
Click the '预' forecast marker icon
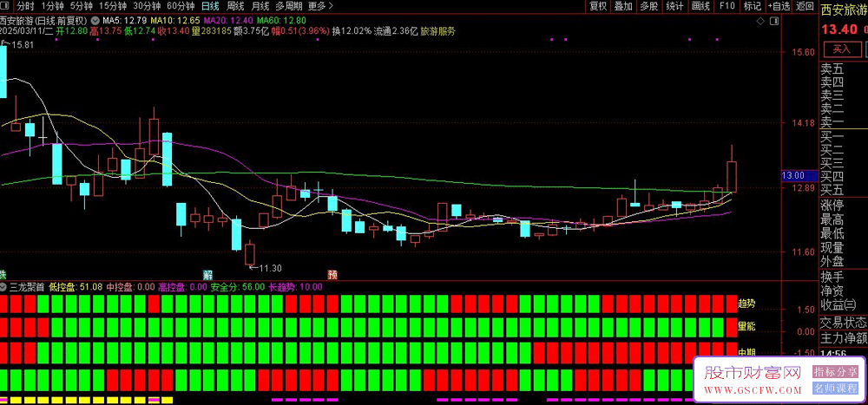[332, 273]
